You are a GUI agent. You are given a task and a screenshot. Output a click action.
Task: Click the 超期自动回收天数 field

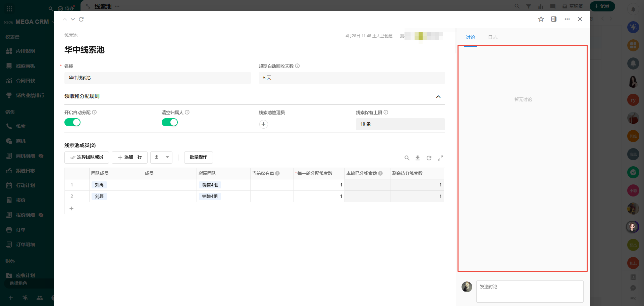point(352,78)
